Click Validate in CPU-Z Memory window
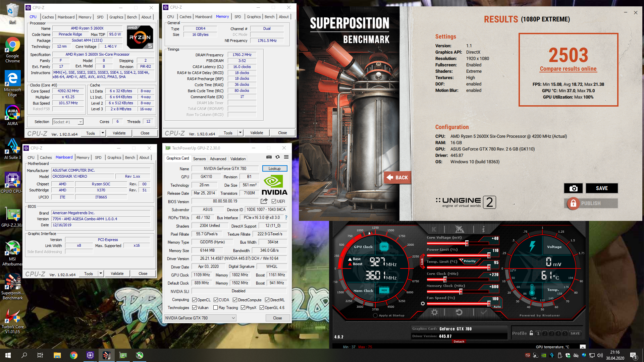 [x=257, y=133]
